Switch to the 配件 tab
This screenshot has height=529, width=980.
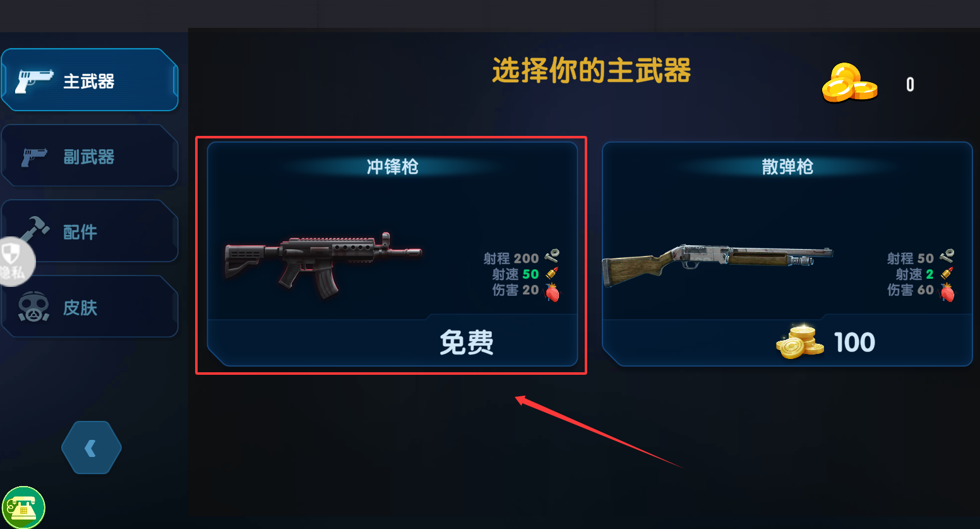(90, 231)
